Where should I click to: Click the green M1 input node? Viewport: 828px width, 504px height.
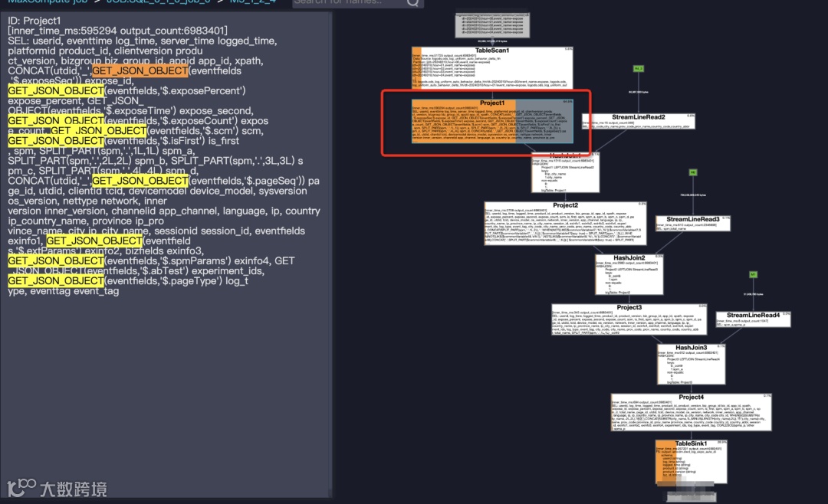(x=753, y=274)
